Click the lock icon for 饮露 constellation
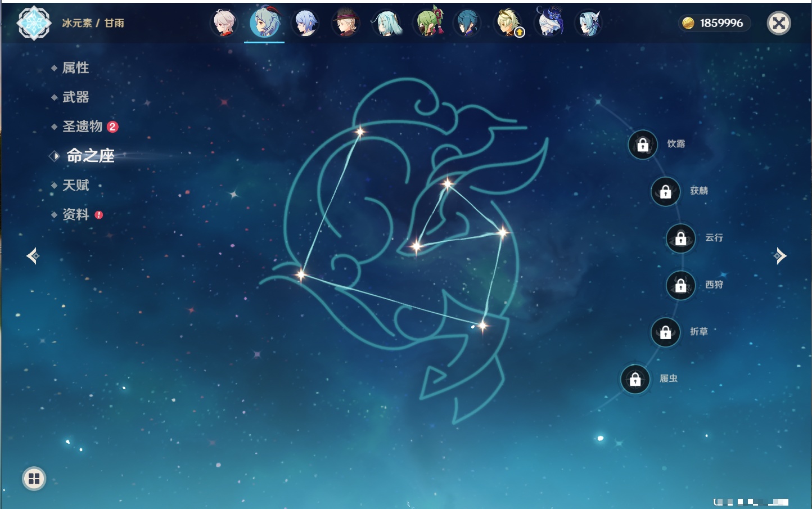This screenshot has width=812, height=509. 643,145
